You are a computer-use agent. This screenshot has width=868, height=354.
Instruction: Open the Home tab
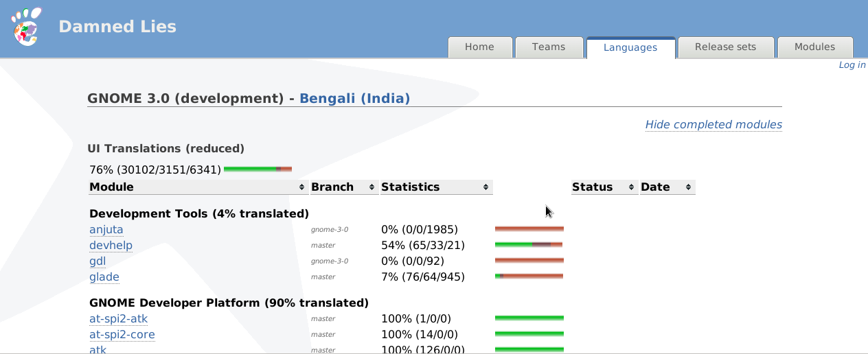click(479, 47)
